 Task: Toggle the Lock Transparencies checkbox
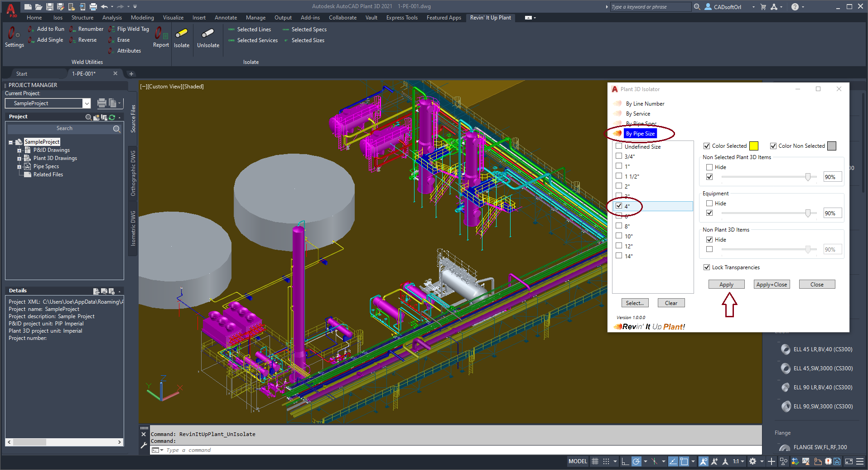[707, 267]
